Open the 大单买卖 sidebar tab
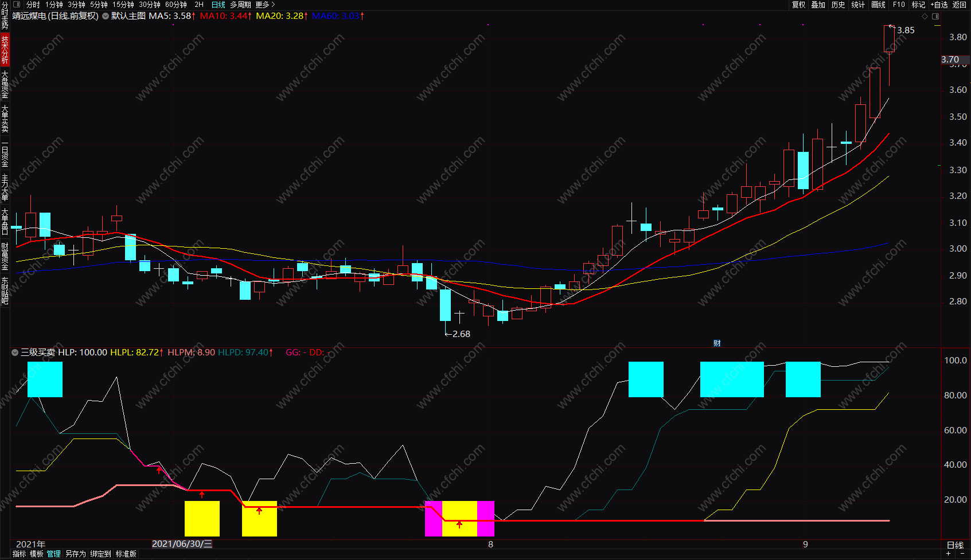This screenshot has width=971, height=560. click(x=5, y=119)
